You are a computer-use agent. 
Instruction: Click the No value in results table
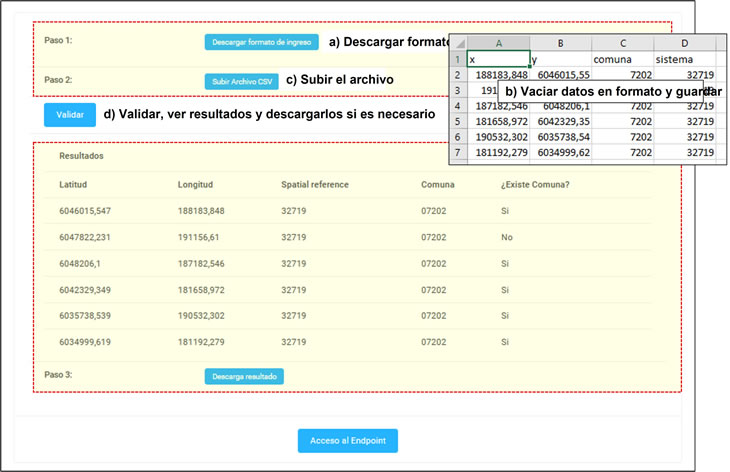pyautogui.click(x=506, y=237)
